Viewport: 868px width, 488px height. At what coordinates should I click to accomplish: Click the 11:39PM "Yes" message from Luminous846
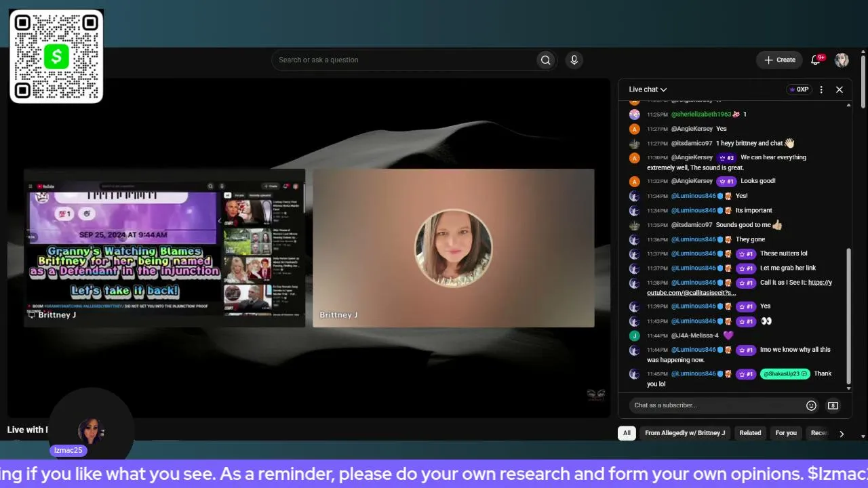point(765,307)
